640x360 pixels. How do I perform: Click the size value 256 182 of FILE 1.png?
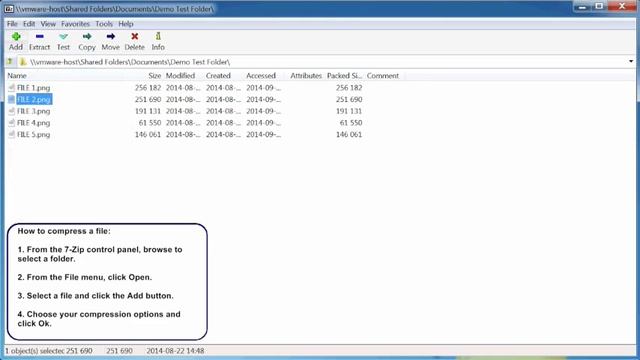[x=148, y=87]
